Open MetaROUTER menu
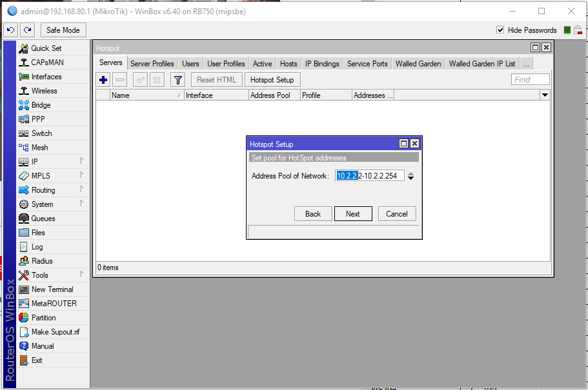 52,304
